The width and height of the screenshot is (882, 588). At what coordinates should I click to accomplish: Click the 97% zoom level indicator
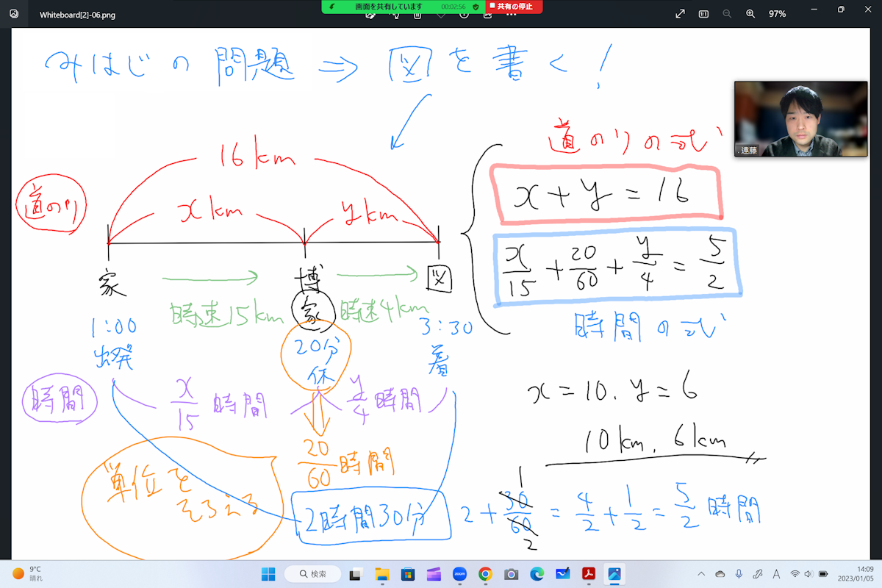coord(777,14)
